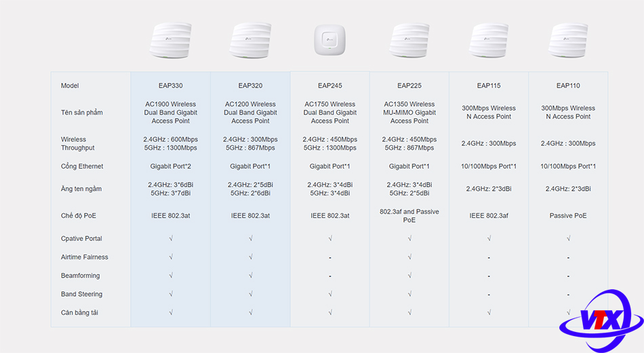Select the EAP115 model name
This screenshot has width=644, height=353.
click(489, 86)
